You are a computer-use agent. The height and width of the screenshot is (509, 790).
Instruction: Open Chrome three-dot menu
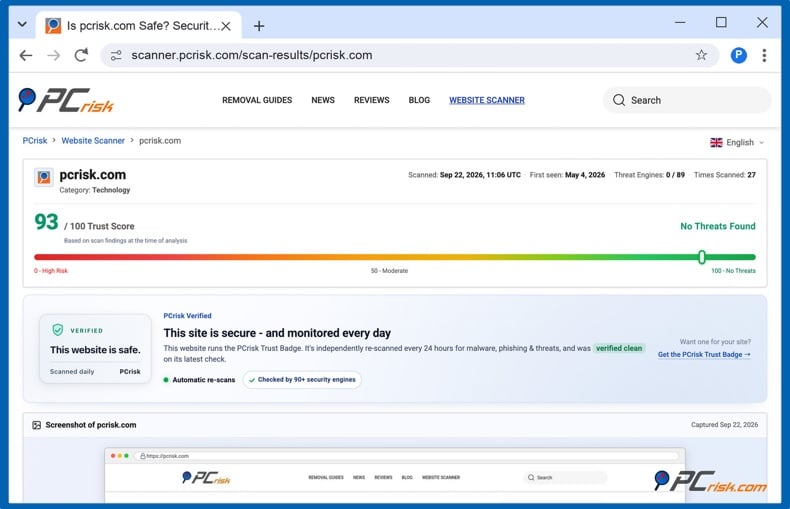(x=764, y=55)
